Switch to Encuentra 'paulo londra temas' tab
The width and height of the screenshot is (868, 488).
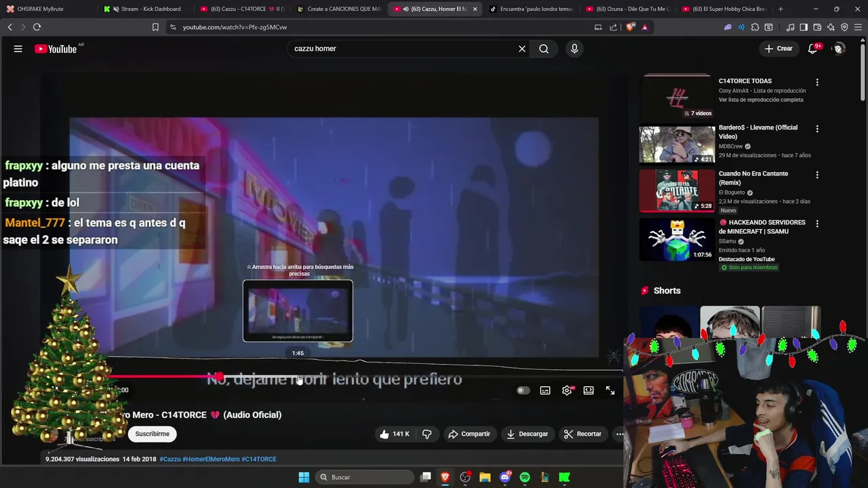point(532,9)
